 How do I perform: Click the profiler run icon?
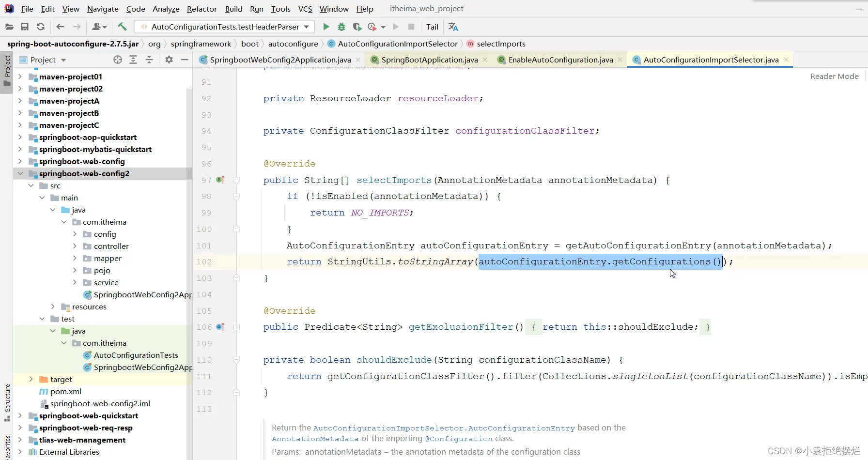(x=372, y=27)
